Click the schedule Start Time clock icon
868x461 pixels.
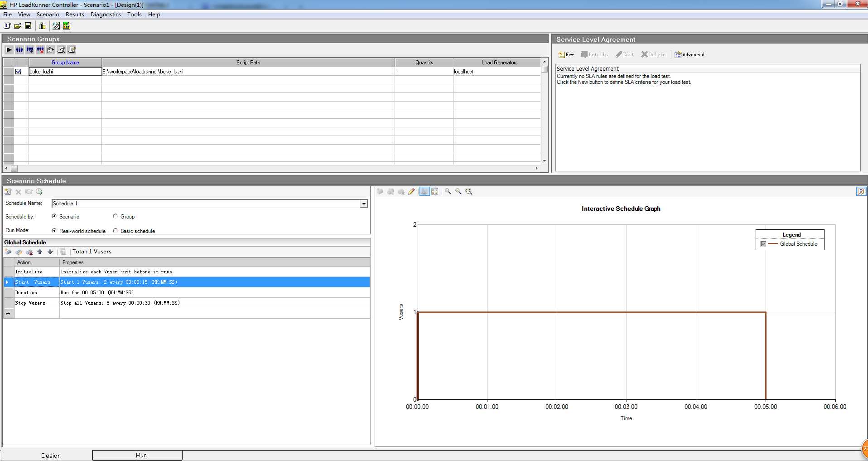coord(39,192)
